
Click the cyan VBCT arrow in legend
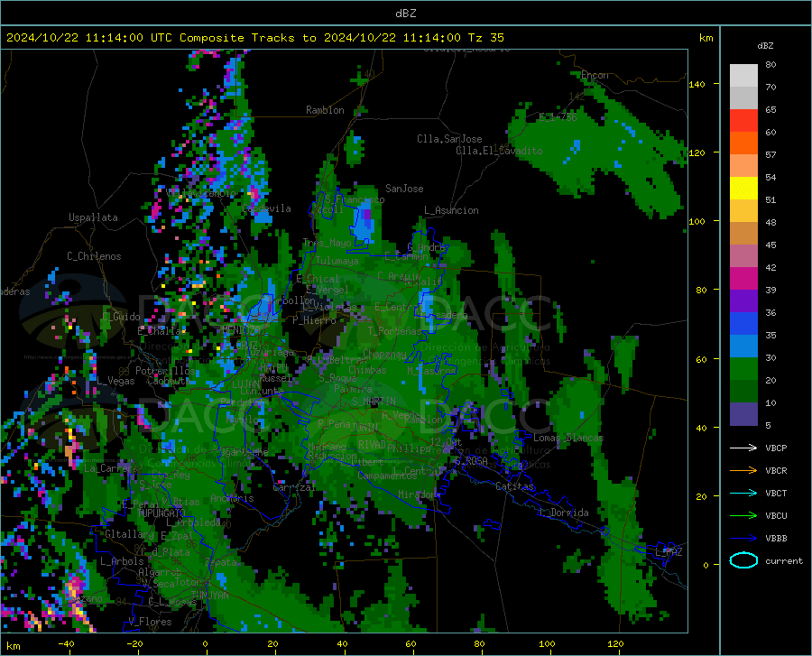(743, 493)
